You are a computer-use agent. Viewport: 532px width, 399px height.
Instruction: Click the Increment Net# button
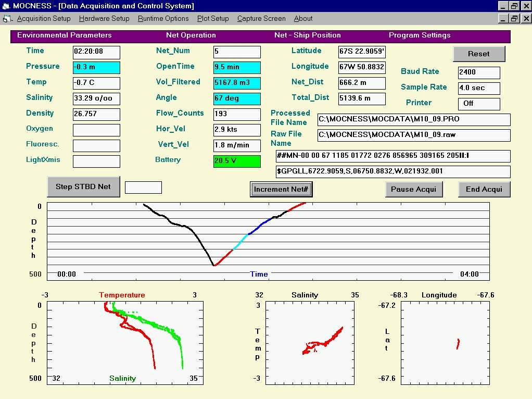coord(281,189)
